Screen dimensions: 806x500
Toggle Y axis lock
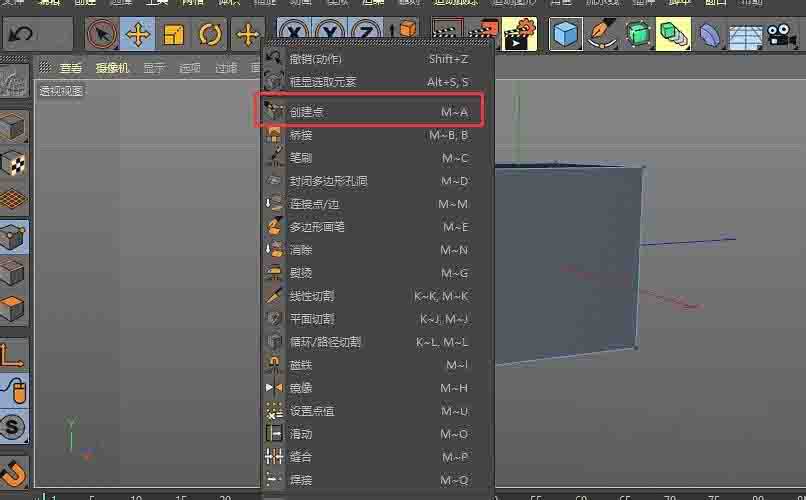[329, 30]
